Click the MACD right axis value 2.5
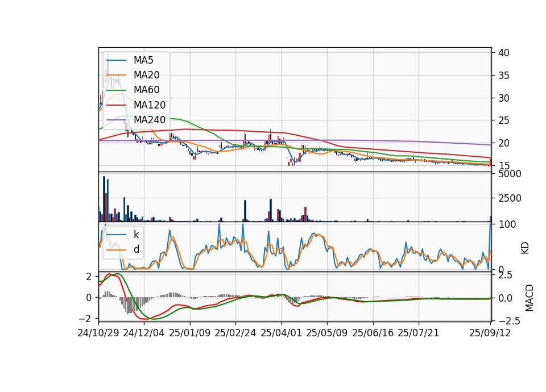The width and height of the screenshot is (546, 392). click(x=506, y=275)
